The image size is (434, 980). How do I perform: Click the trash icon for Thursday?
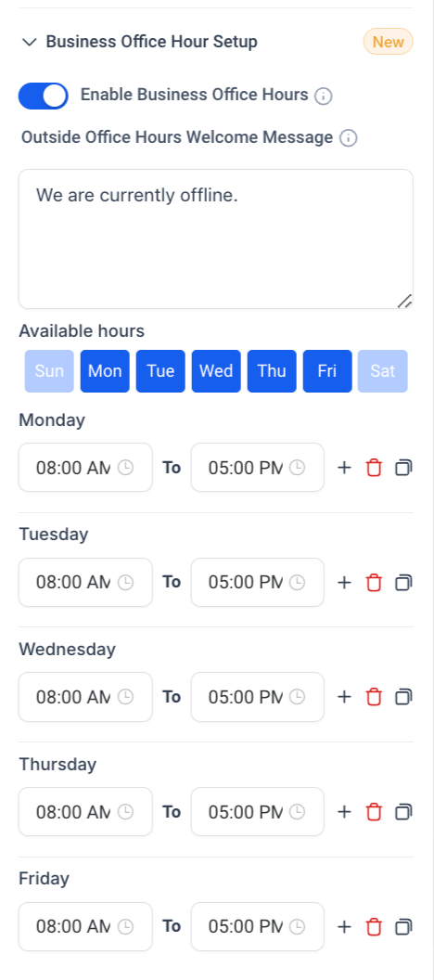coord(374,812)
